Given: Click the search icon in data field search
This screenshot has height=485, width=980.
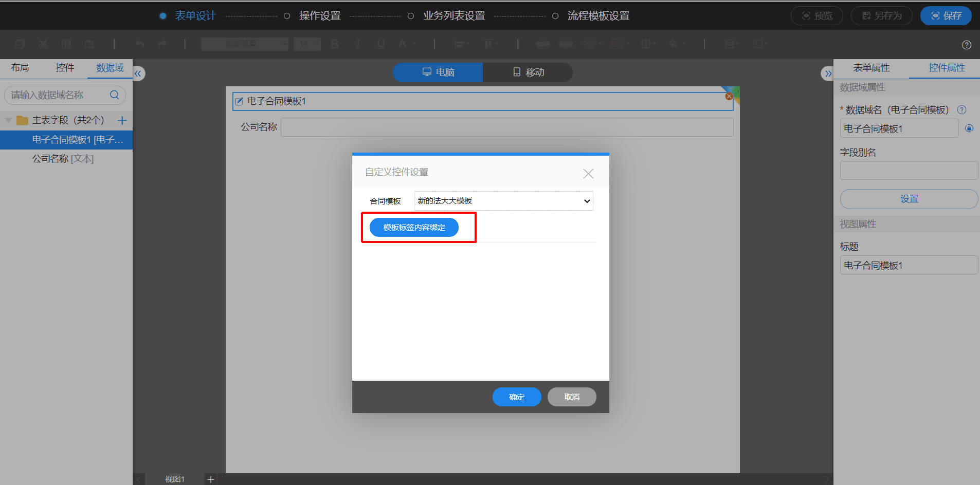Looking at the screenshot, I should click(x=115, y=95).
